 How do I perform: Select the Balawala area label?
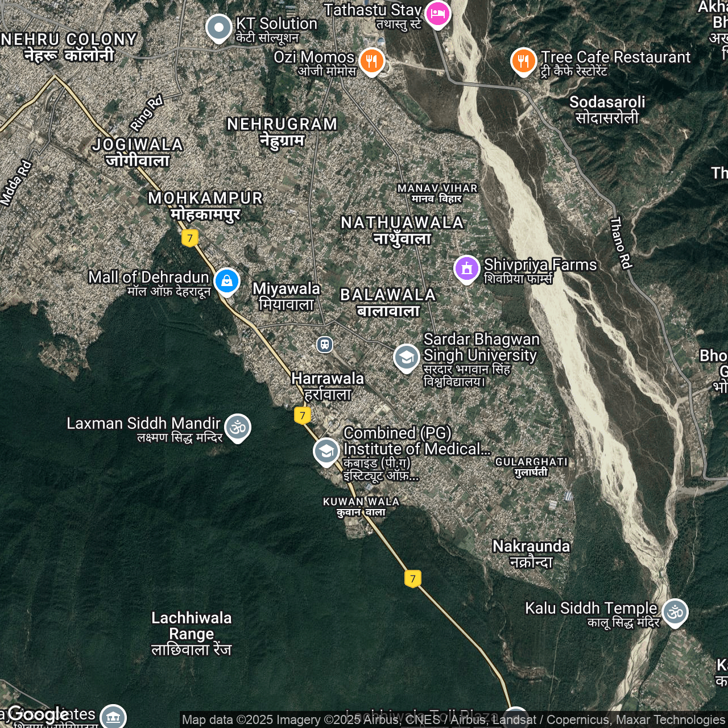pos(388,302)
